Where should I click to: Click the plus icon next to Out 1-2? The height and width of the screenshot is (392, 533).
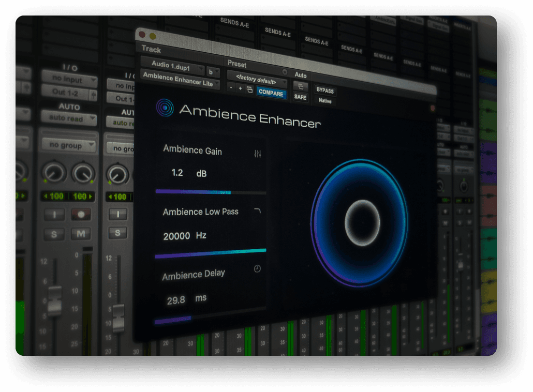click(x=93, y=95)
